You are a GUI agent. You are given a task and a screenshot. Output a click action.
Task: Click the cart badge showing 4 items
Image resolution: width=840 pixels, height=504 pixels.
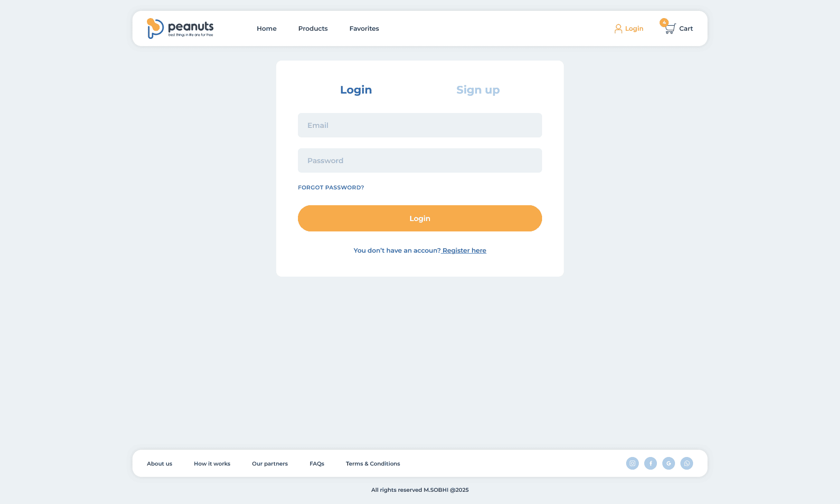point(664,23)
